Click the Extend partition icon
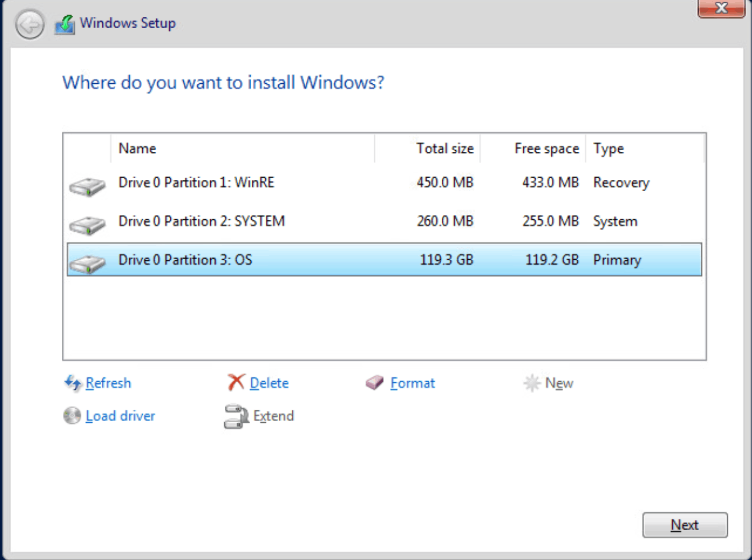Image resolution: width=752 pixels, height=560 pixels. click(x=236, y=417)
